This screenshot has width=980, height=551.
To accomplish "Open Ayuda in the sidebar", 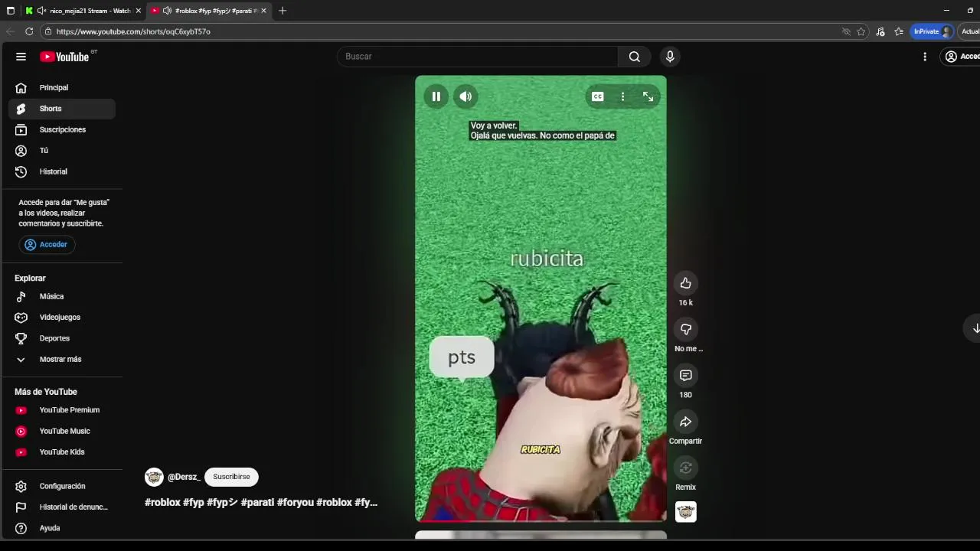I will (62, 528).
